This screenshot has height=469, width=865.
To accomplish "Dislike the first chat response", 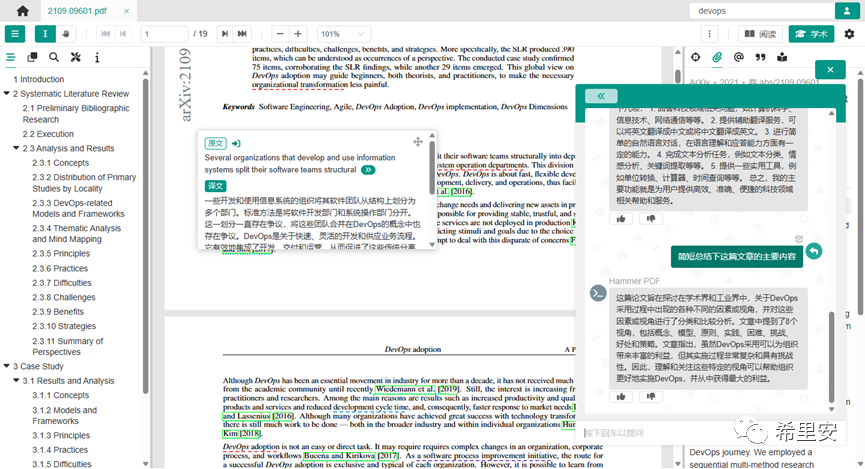I will 651,218.
